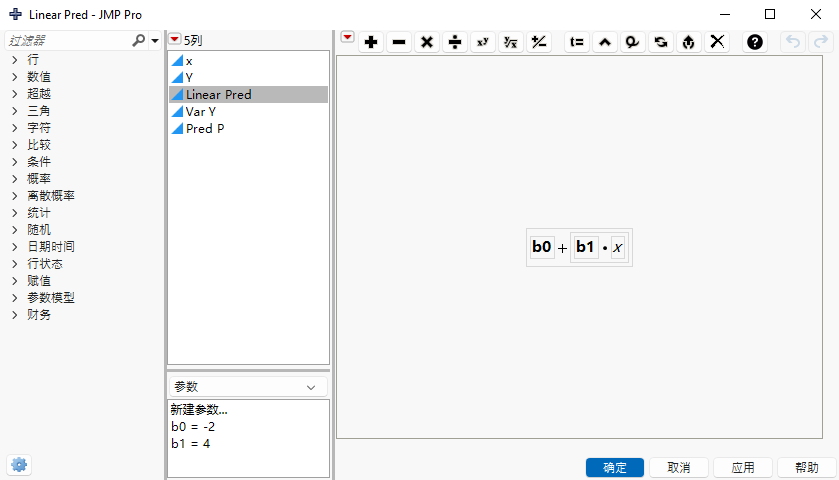Image resolution: width=839 pixels, height=480 pixels.
Task: Select column Y in the columns list
Action: coord(248,78)
